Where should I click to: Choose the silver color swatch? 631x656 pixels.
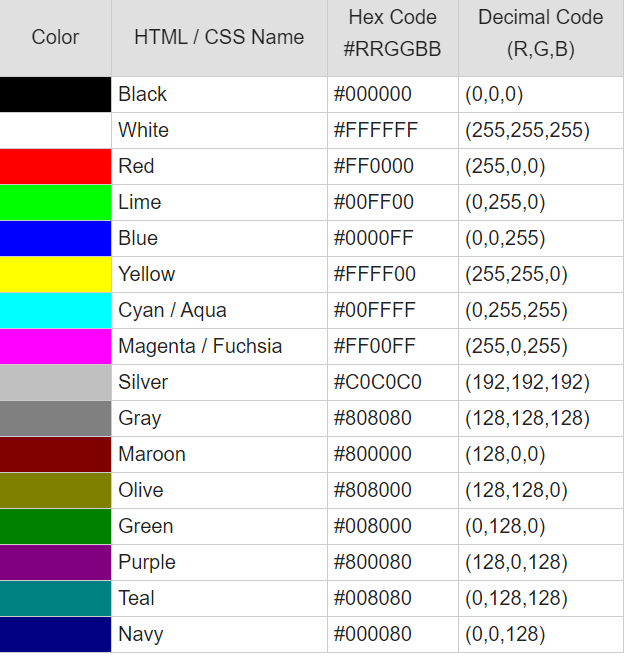56,382
